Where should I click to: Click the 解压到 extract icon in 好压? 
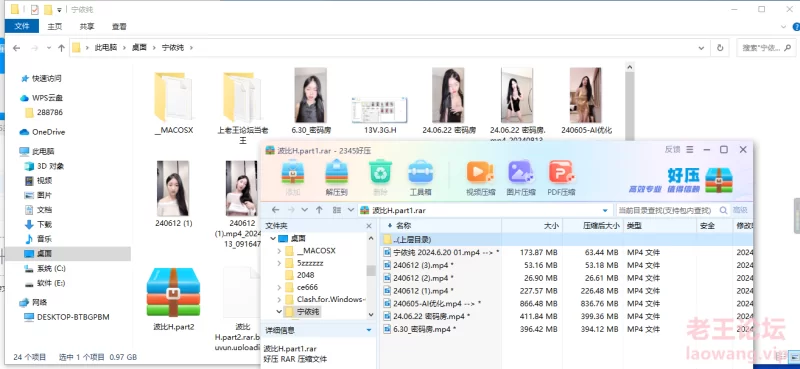[x=336, y=177]
